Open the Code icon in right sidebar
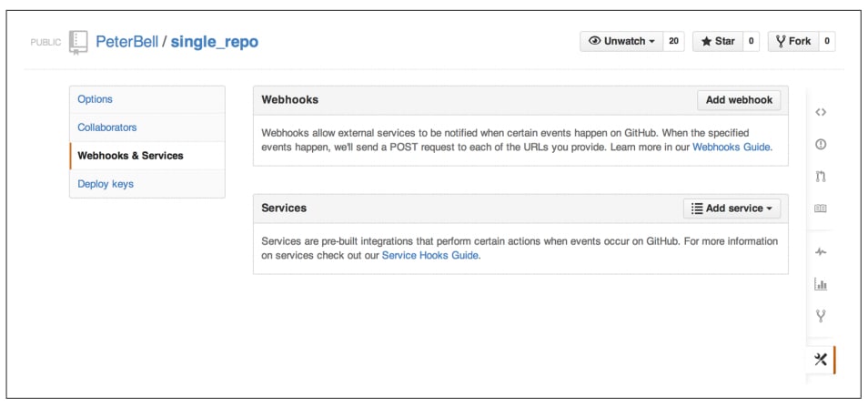 coord(821,112)
